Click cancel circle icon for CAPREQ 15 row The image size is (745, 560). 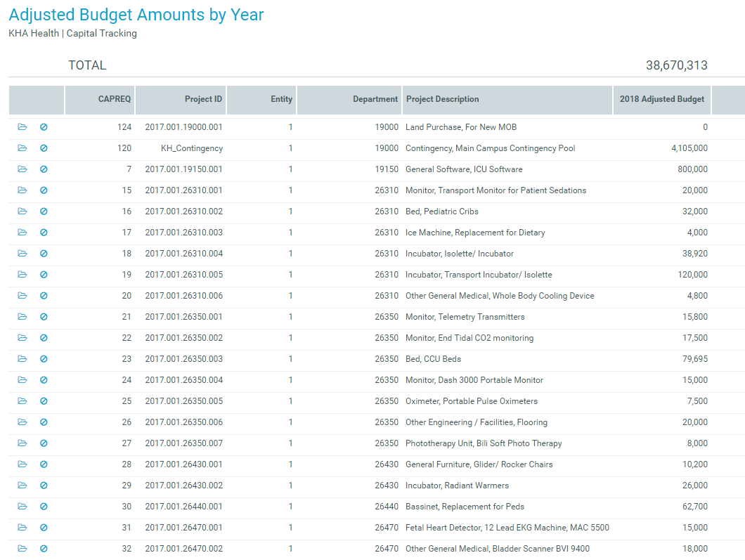click(44, 190)
